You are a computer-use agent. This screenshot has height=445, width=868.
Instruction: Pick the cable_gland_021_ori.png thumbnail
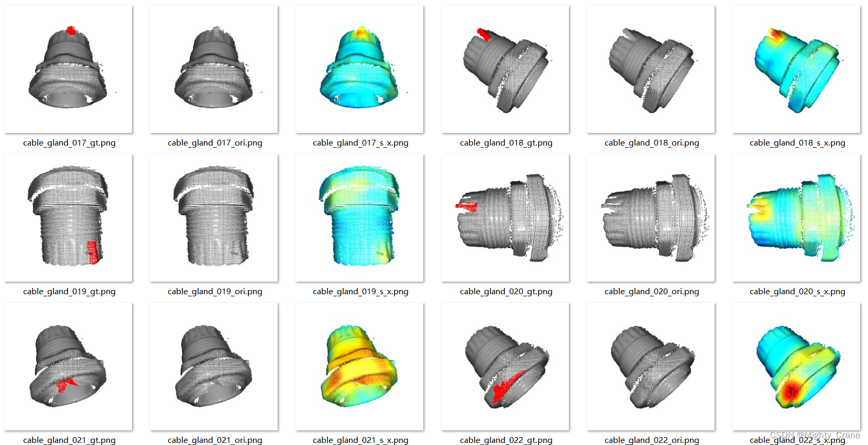(214, 366)
